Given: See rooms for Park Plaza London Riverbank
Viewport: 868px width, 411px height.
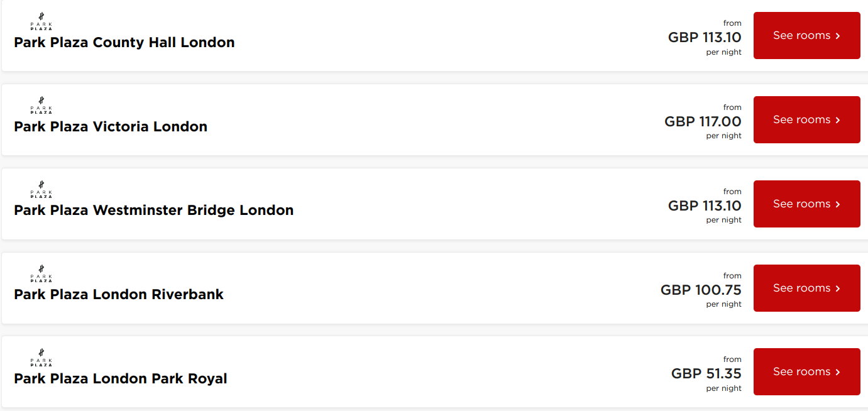Looking at the screenshot, I should point(806,288).
